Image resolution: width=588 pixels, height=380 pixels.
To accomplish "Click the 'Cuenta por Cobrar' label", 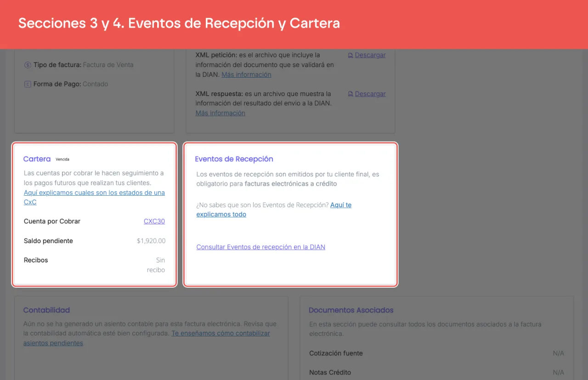I will click(52, 221).
